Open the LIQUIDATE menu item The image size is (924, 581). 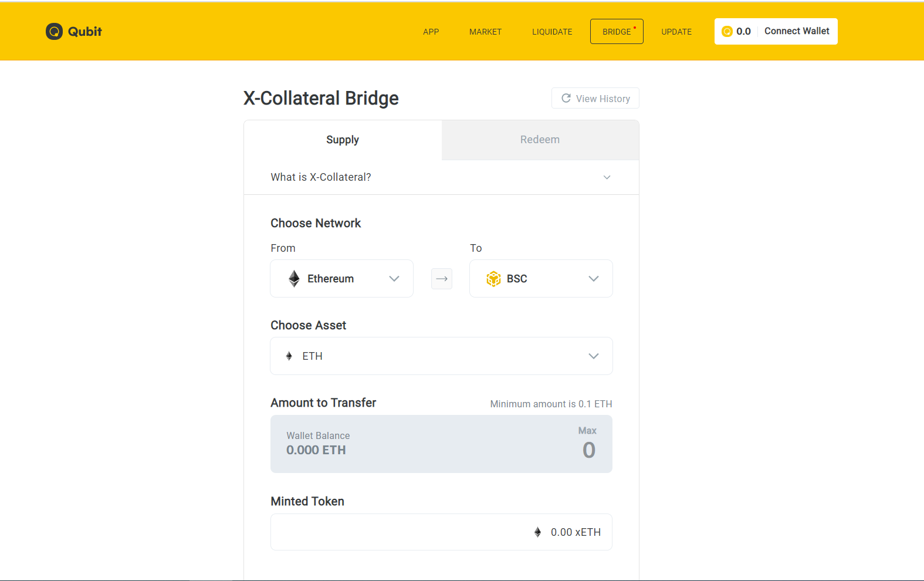pos(552,32)
